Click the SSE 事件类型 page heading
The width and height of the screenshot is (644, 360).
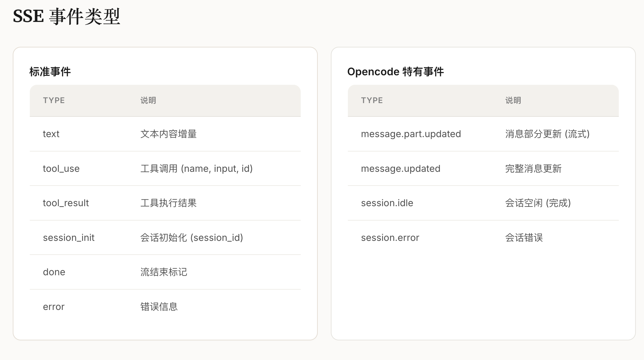coord(66,16)
